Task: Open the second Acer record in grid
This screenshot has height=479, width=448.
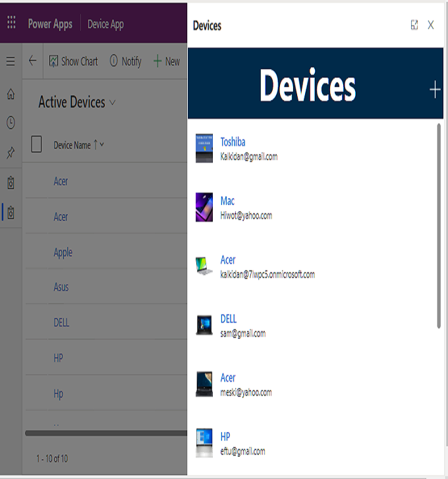Action: [61, 217]
